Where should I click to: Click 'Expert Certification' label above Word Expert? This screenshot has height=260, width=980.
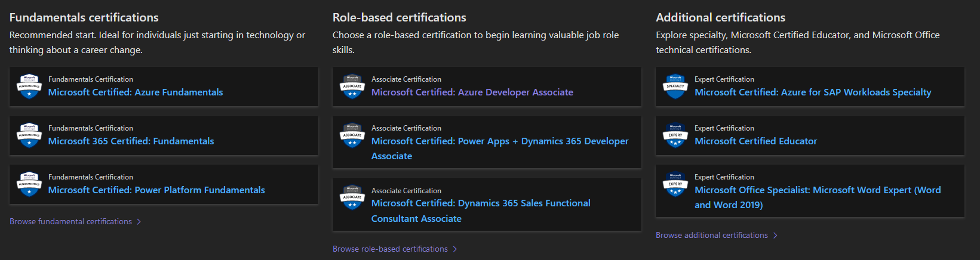click(x=724, y=177)
